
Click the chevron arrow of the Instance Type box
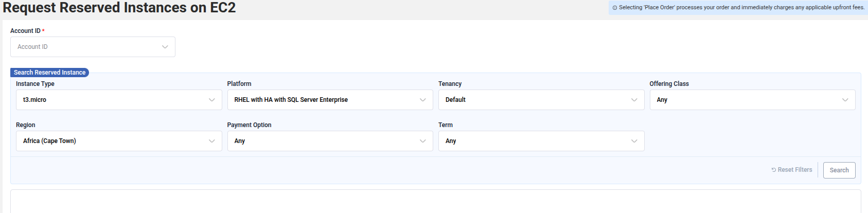pyautogui.click(x=211, y=100)
